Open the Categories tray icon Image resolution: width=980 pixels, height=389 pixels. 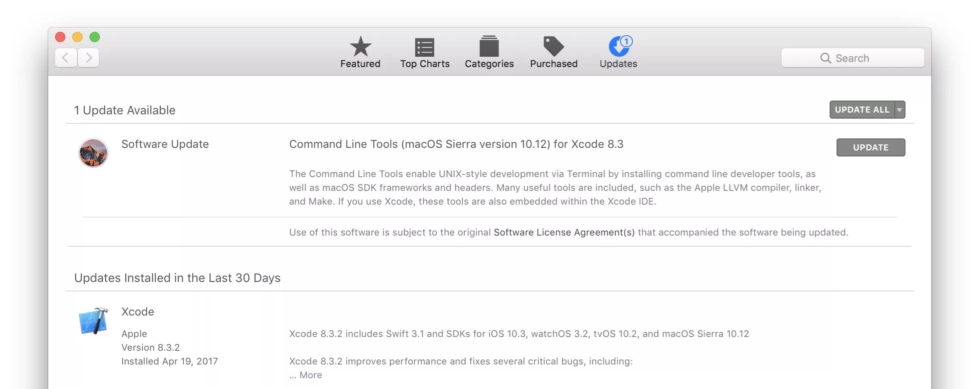coord(489,46)
